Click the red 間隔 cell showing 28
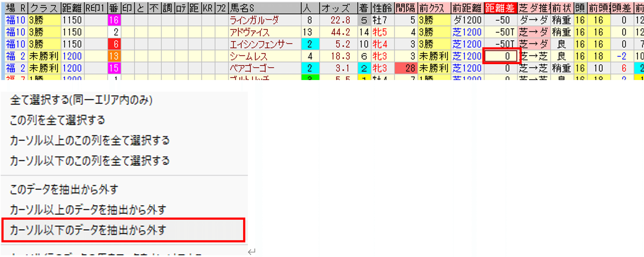 [x=406, y=68]
